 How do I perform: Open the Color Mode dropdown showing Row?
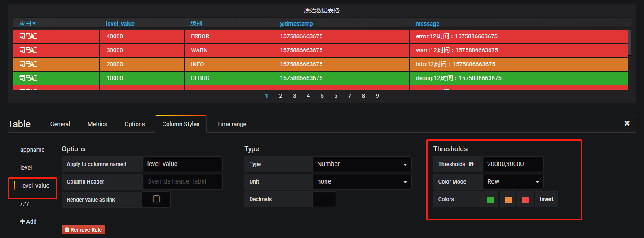513,182
